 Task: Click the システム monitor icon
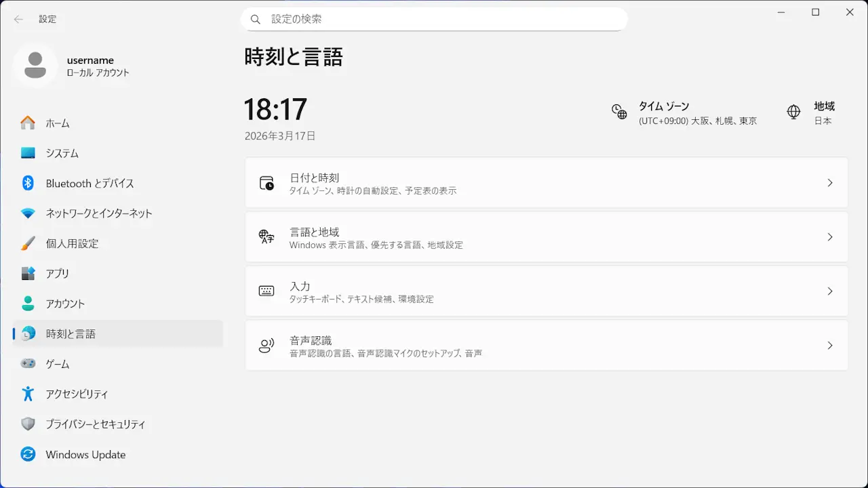tap(28, 153)
